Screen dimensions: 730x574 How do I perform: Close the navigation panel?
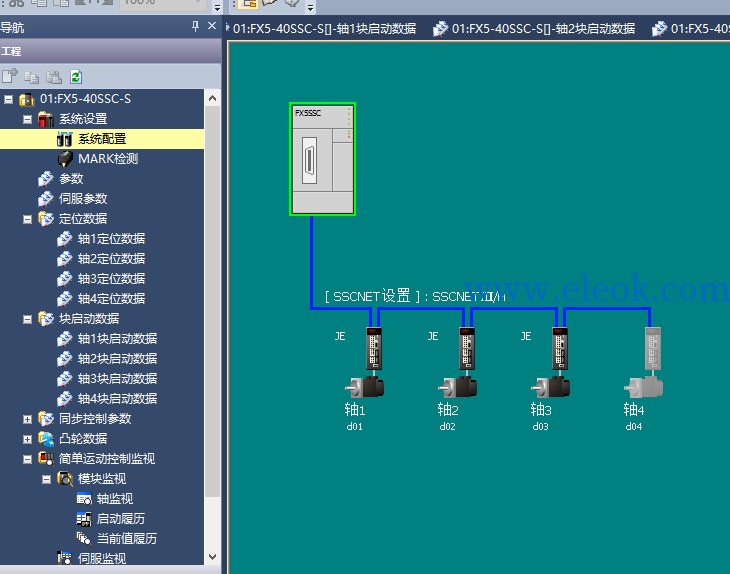point(212,26)
